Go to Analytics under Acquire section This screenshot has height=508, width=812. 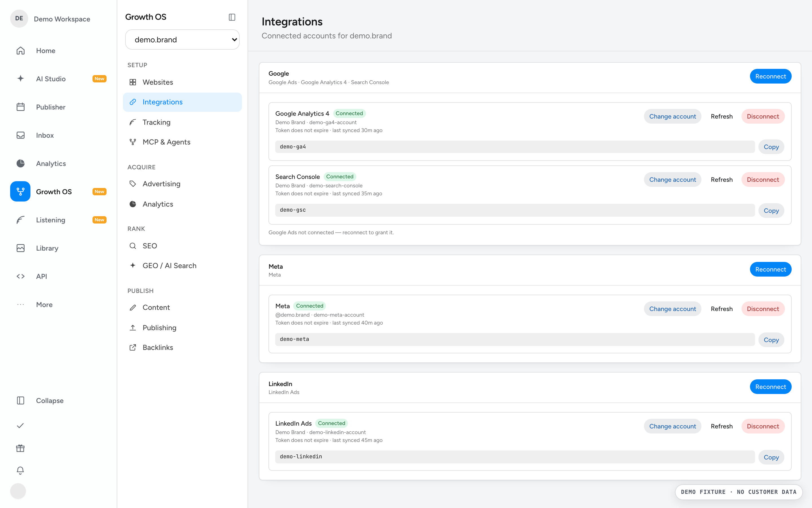(182, 204)
